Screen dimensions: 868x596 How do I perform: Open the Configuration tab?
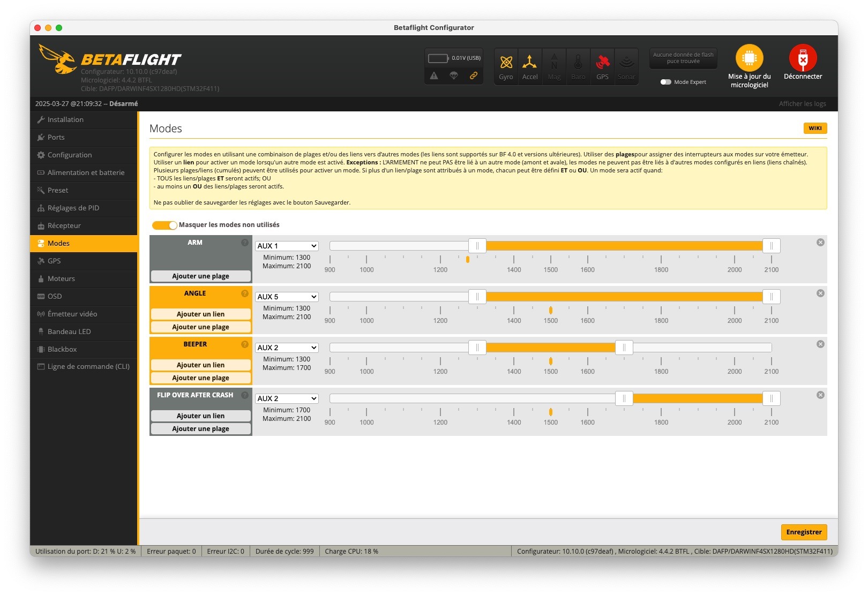click(x=84, y=155)
